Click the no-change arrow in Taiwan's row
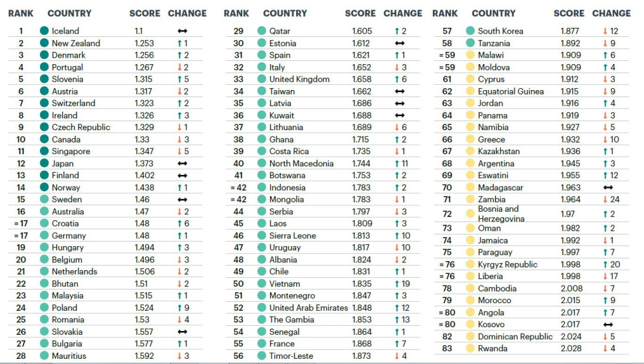 (400, 91)
